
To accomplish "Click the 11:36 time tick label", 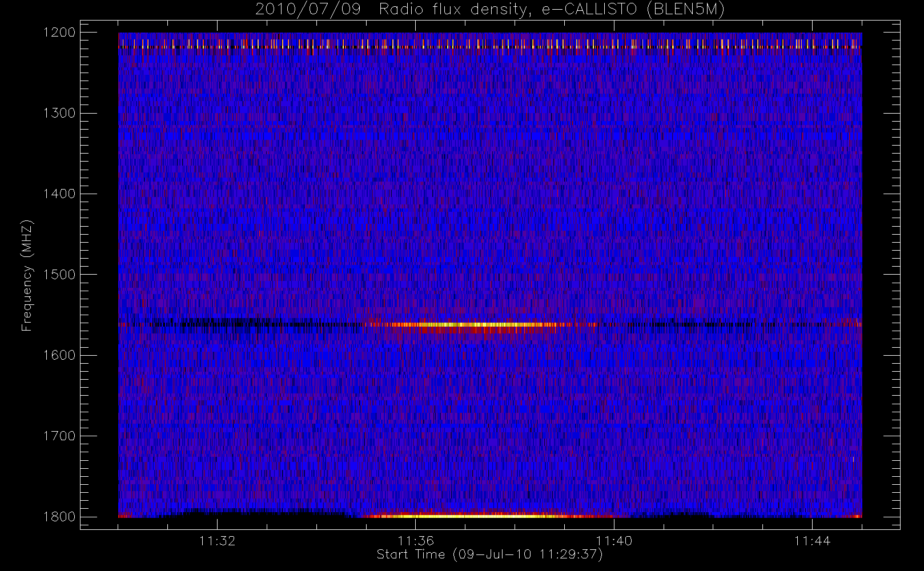I will pos(416,540).
